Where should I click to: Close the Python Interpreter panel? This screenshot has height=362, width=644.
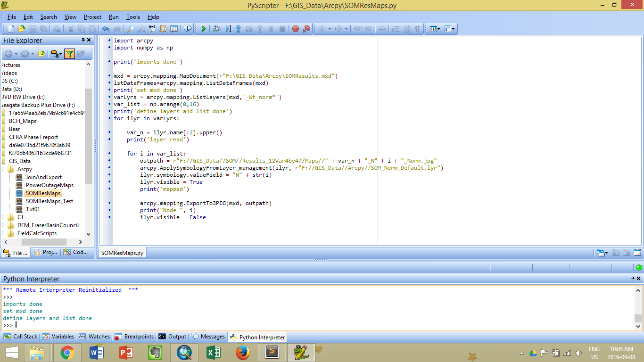(x=639, y=279)
